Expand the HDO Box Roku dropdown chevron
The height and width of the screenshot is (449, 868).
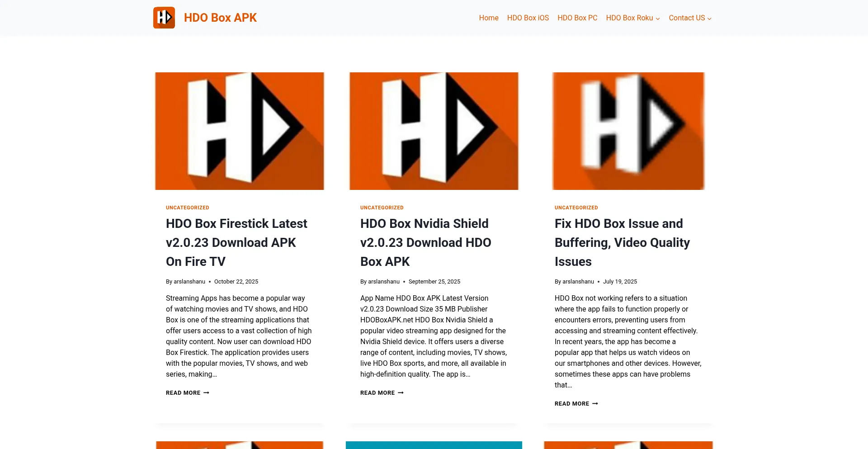point(658,19)
